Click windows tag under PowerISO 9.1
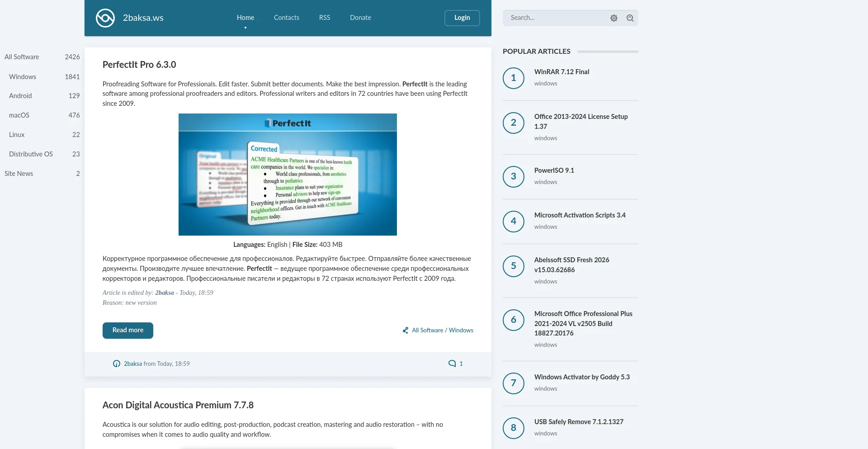Image resolution: width=868 pixels, height=449 pixels. point(546,182)
